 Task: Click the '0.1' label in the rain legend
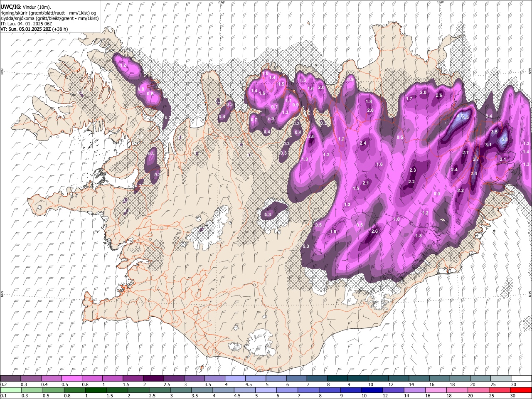coord(4,396)
